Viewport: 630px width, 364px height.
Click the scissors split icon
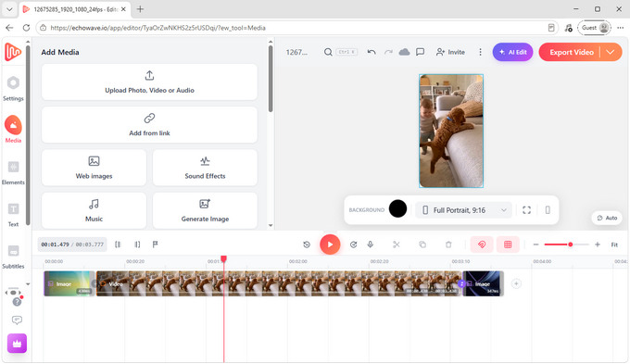pos(397,245)
